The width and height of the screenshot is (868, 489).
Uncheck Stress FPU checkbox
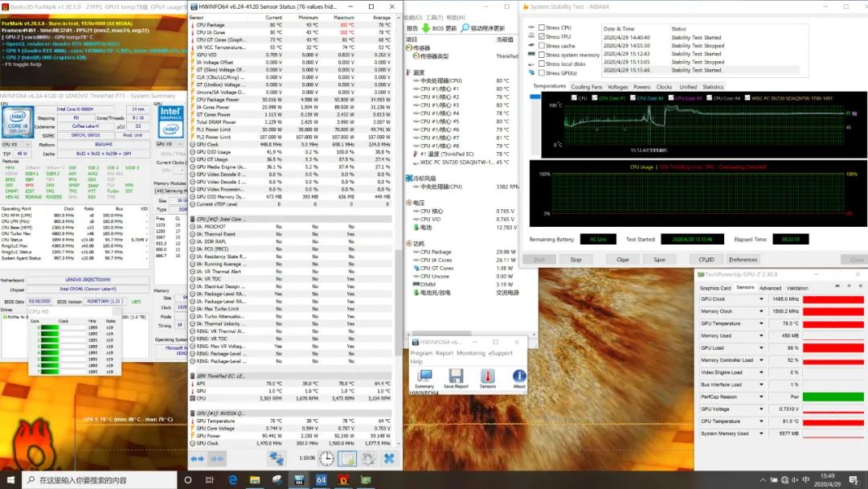[x=542, y=36]
